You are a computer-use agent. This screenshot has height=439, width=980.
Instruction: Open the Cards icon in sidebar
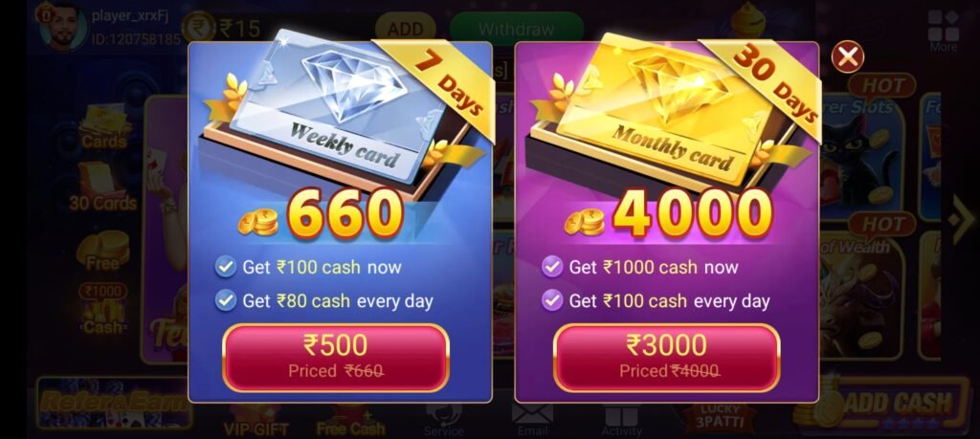point(103,127)
